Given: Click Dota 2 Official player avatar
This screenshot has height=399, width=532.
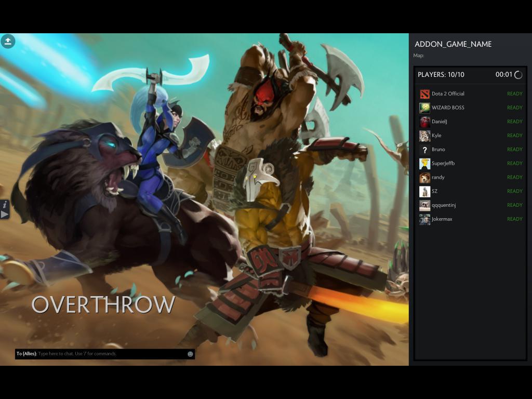Looking at the screenshot, I should pos(424,94).
